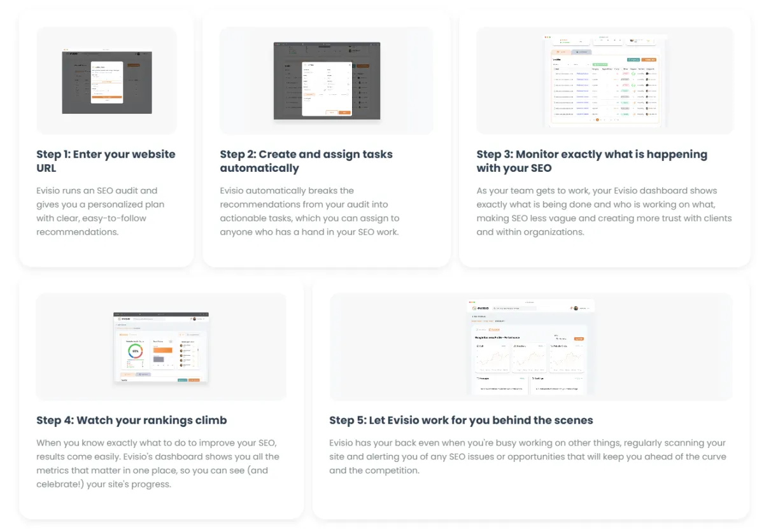Click paragraph 'Evisio runs an SEO audit'

[x=100, y=211]
